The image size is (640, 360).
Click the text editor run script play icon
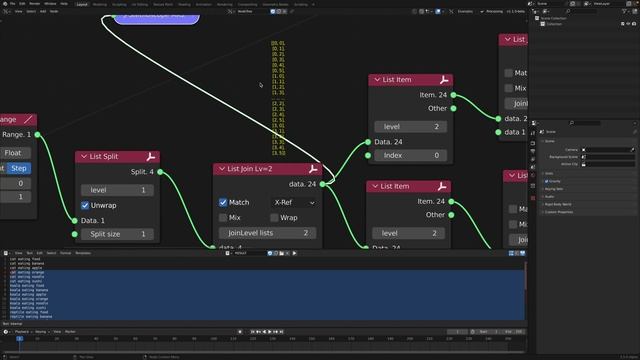[294, 253]
